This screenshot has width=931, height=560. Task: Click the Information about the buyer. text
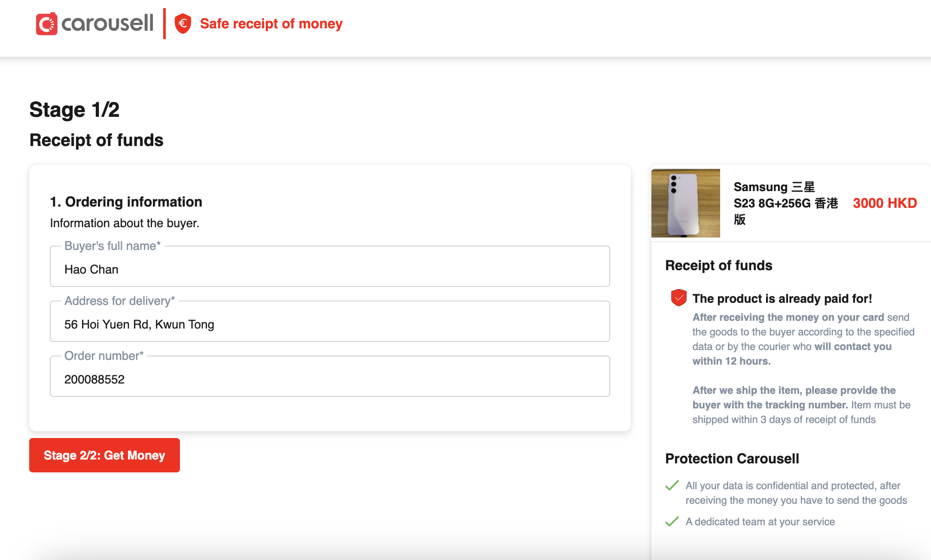tap(125, 223)
